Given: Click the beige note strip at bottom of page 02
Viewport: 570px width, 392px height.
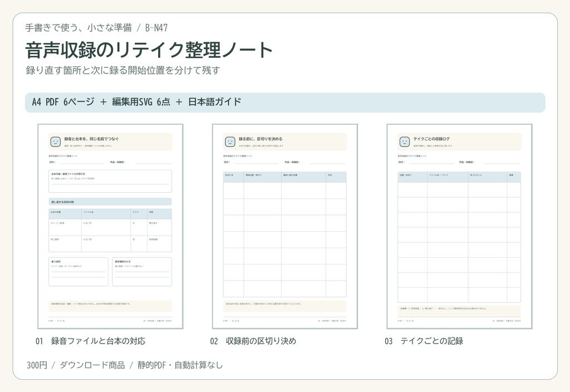Looking at the screenshot, I should pyautogui.click(x=284, y=306).
